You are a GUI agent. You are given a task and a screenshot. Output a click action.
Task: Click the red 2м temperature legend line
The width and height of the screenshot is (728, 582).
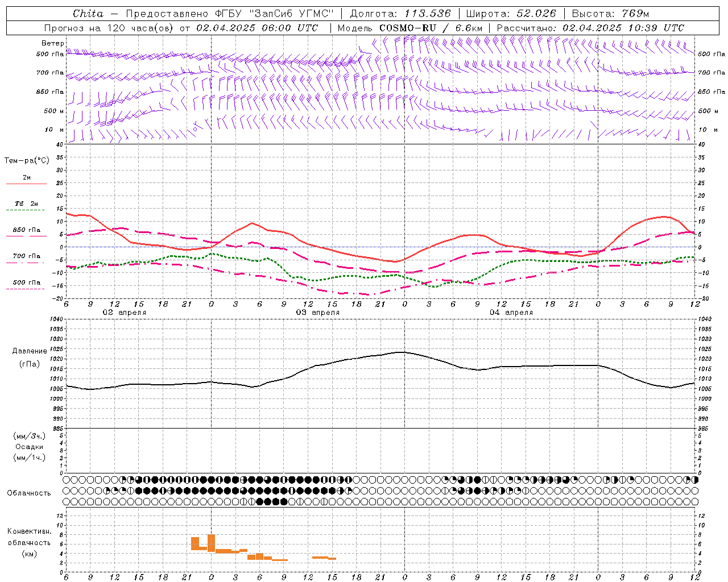coord(26,184)
